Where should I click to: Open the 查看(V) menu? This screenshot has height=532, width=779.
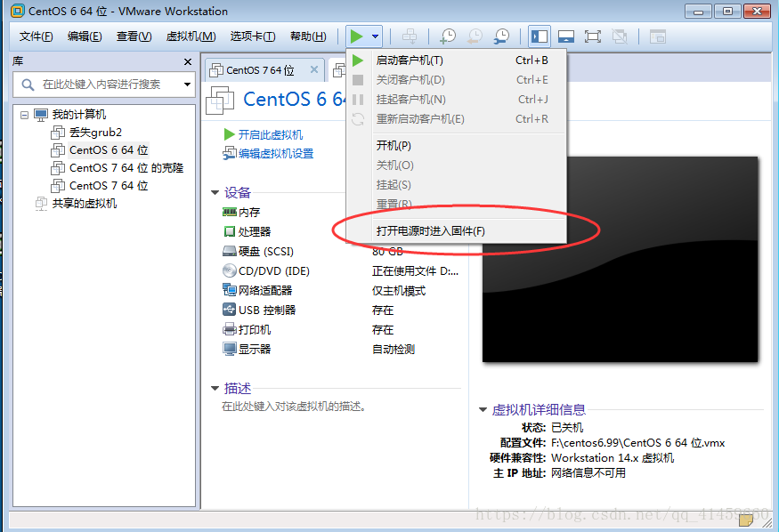(134, 36)
